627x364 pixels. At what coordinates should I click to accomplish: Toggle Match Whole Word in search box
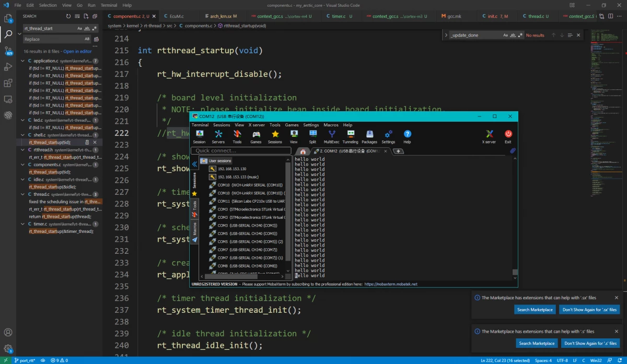point(87,29)
